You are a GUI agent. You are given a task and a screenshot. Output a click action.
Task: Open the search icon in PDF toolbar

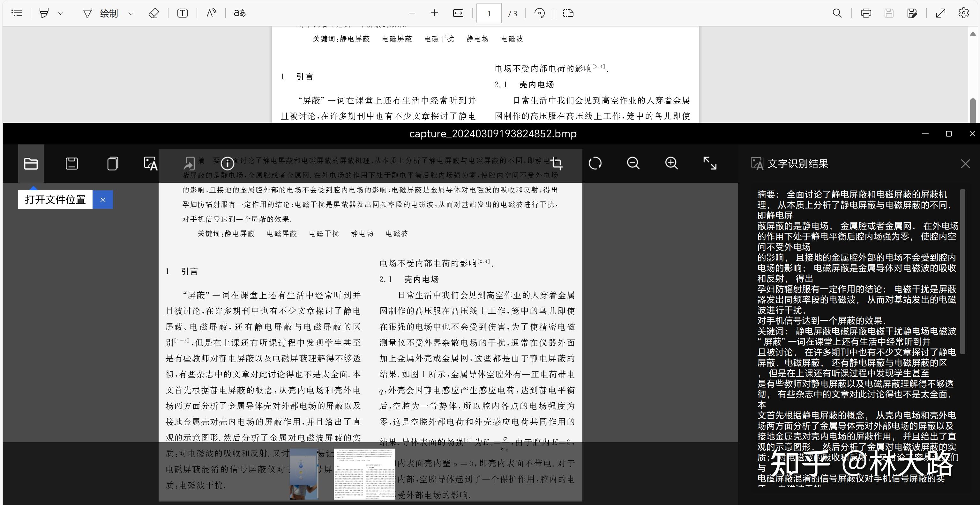(837, 13)
